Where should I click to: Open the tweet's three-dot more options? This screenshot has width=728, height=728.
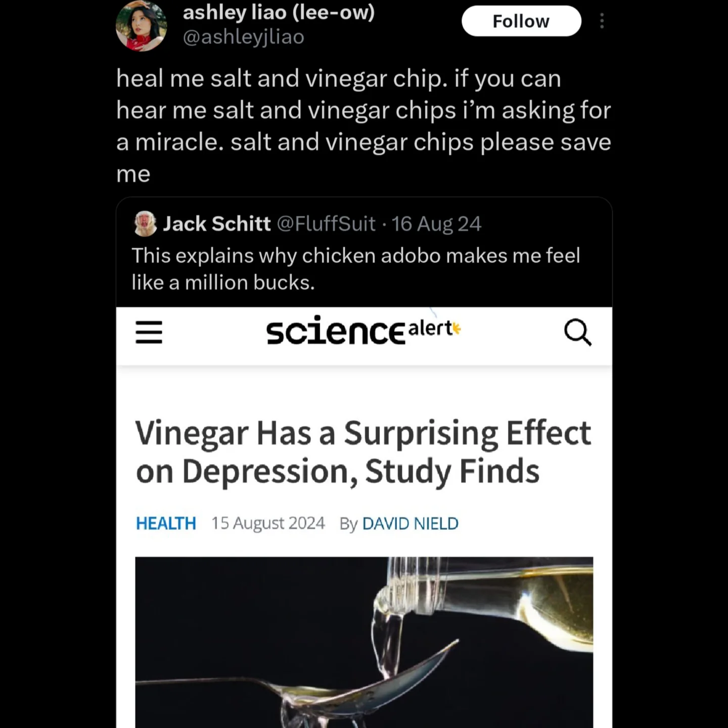pyautogui.click(x=602, y=21)
